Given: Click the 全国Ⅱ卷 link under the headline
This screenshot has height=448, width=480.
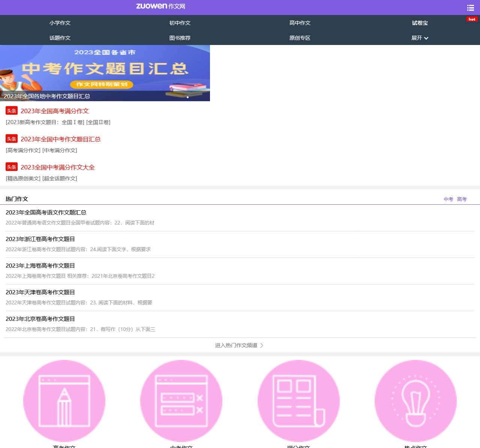Looking at the screenshot, I should [x=98, y=122].
